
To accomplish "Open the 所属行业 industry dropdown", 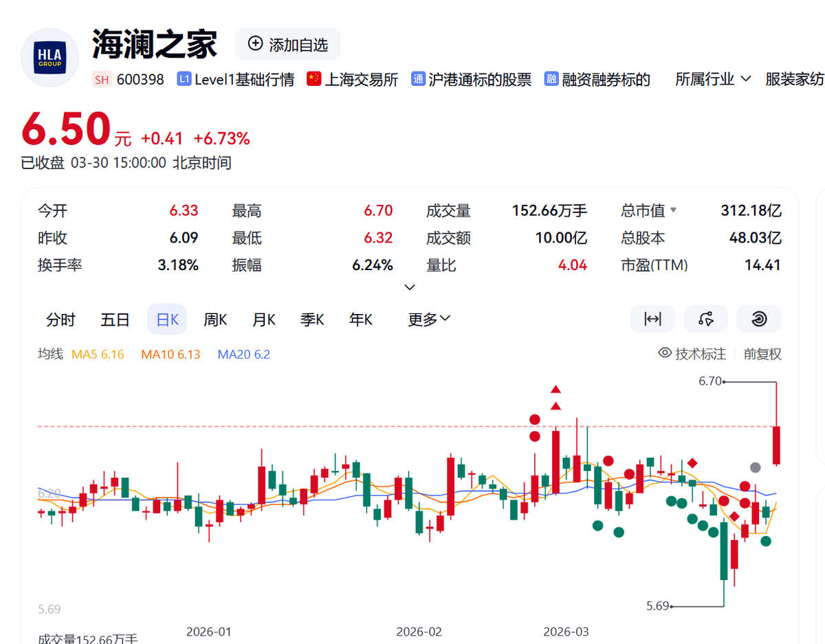I will 713,80.
